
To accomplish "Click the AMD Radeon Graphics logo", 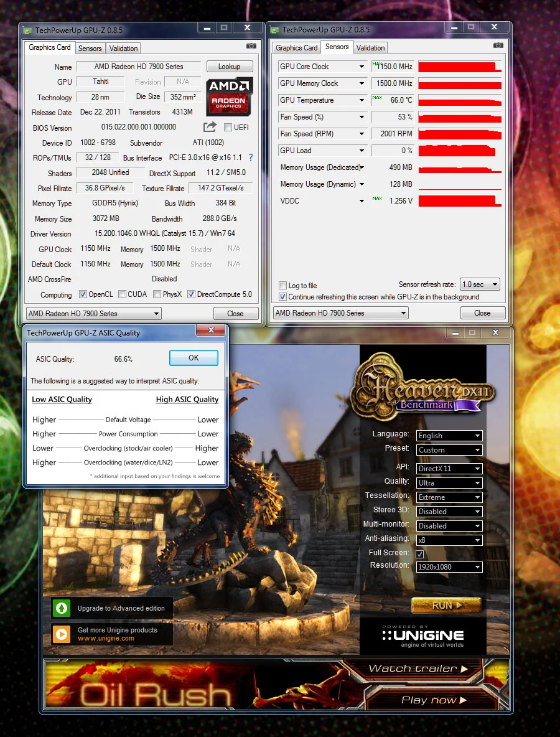I will [x=229, y=96].
